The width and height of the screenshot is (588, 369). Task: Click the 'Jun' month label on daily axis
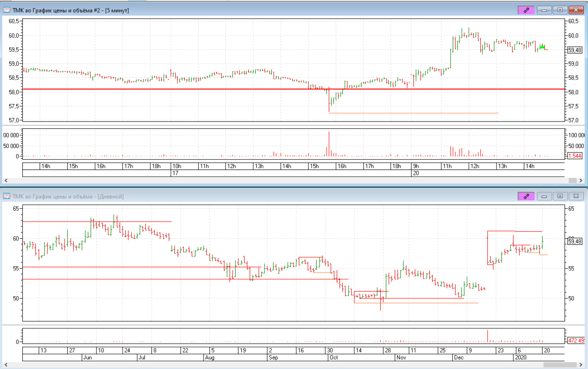coord(88,357)
